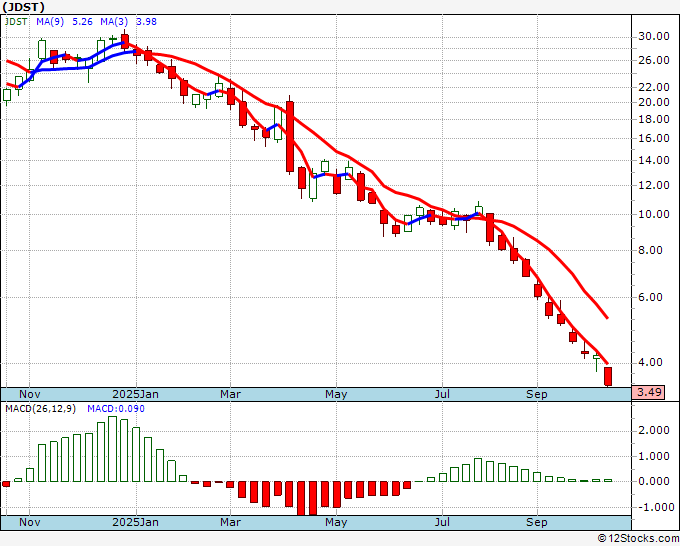Click 2025Jan on the price chart time axis
Viewport: 680px width, 546px height.
135,394
